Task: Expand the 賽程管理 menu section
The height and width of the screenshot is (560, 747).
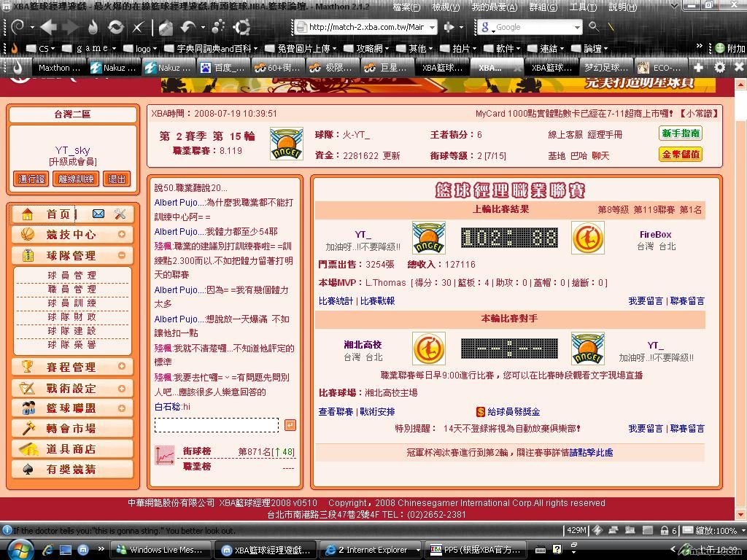Action: [x=121, y=367]
